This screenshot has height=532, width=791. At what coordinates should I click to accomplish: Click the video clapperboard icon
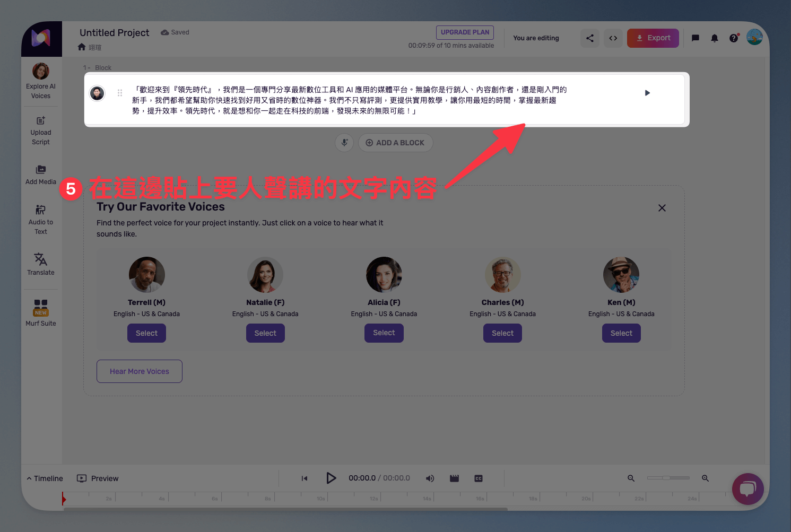(454, 478)
